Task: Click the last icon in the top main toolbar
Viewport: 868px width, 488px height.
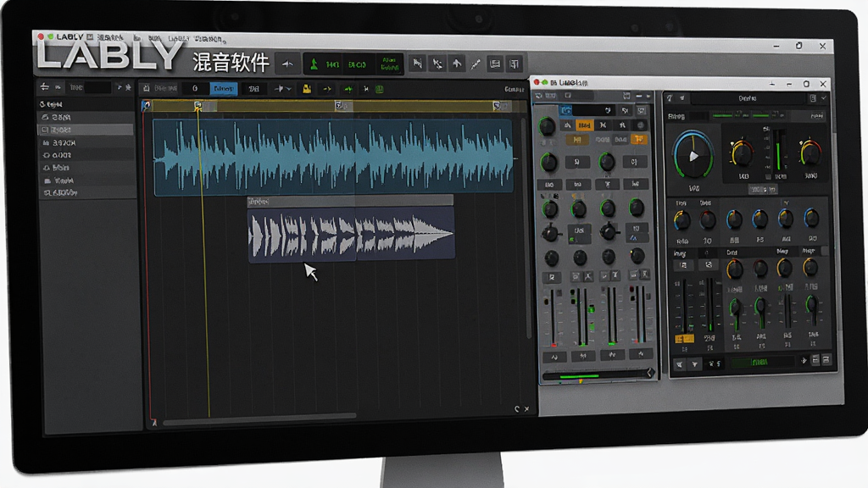Action: [x=515, y=64]
